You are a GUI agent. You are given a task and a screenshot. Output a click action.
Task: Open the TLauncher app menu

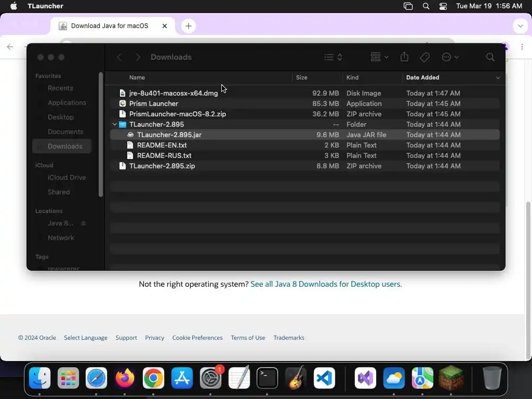[x=45, y=6]
